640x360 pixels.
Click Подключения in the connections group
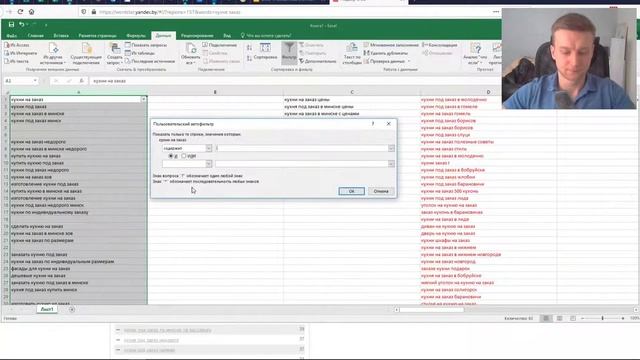(220, 45)
